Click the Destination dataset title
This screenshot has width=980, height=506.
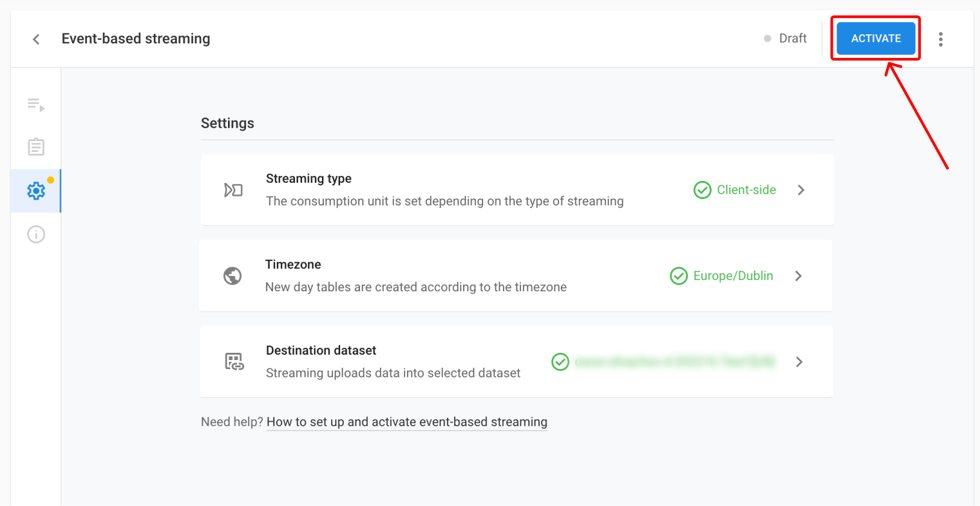tap(321, 350)
